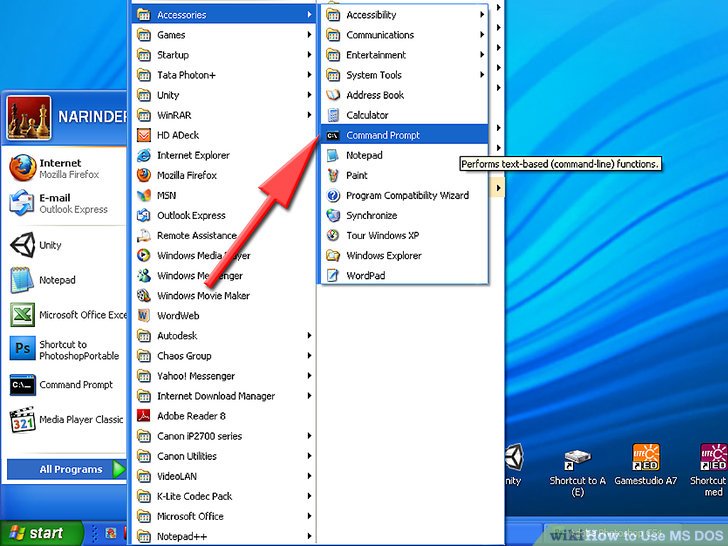Image resolution: width=728 pixels, height=546 pixels.
Task: Click the WordPad icon
Action: click(333, 275)
